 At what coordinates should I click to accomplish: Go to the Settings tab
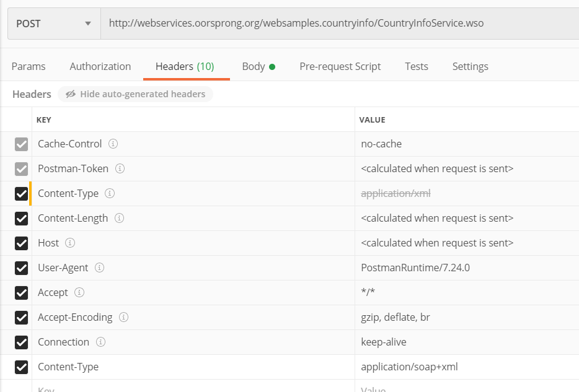coord(470,66)
